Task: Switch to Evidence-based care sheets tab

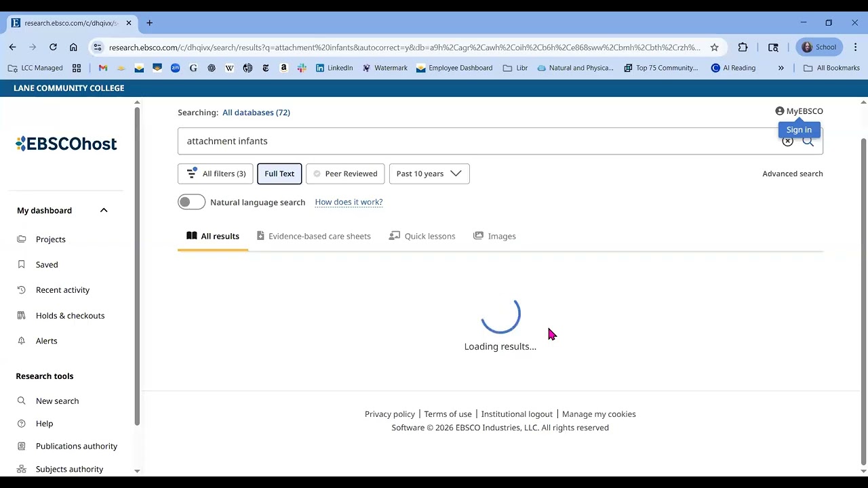Action: 313,236
